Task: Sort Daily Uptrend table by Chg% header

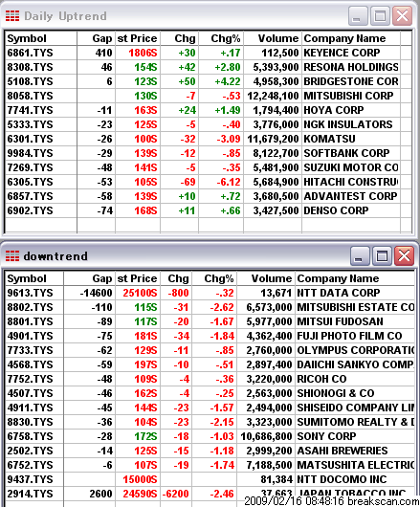Action: (221, 38)
